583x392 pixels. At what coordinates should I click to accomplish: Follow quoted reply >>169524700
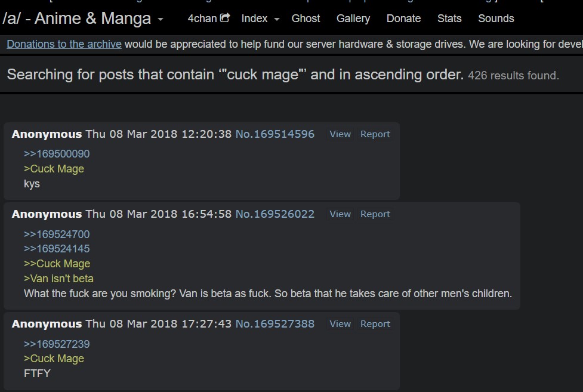coord(57,234)
